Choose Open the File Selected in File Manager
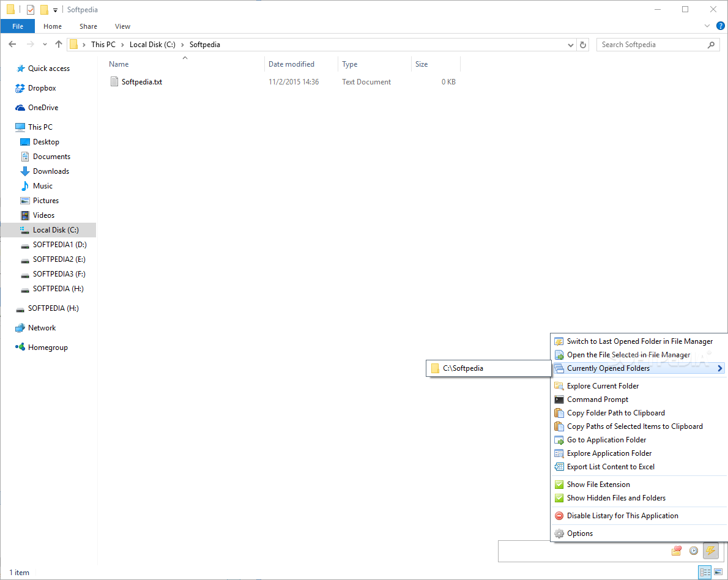 point(639,355)
